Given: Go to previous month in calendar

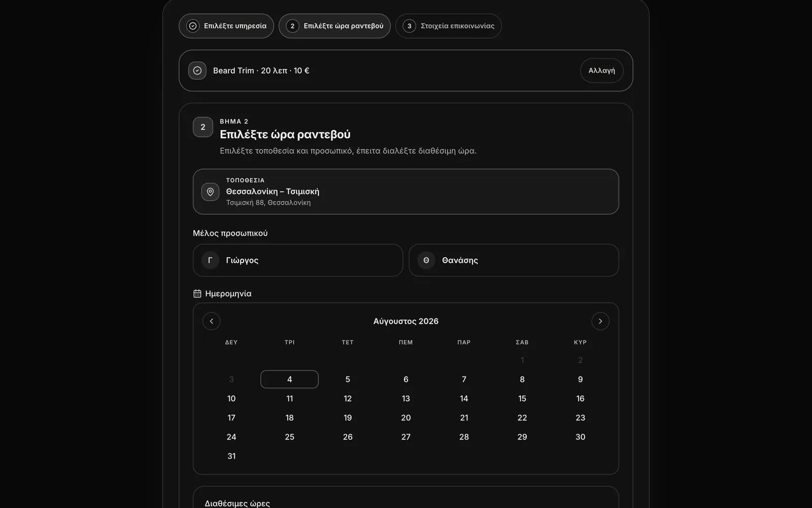Looking at the screenshot, I should click(211, 321).
